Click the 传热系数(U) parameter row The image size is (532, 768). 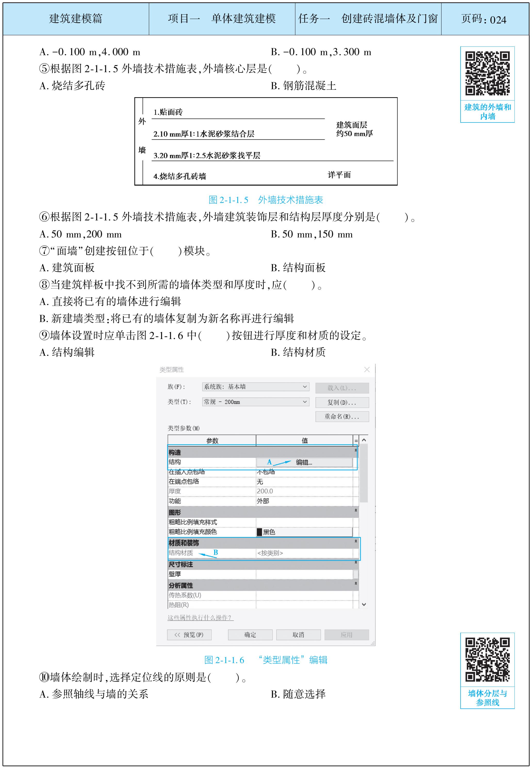[263, 596]
